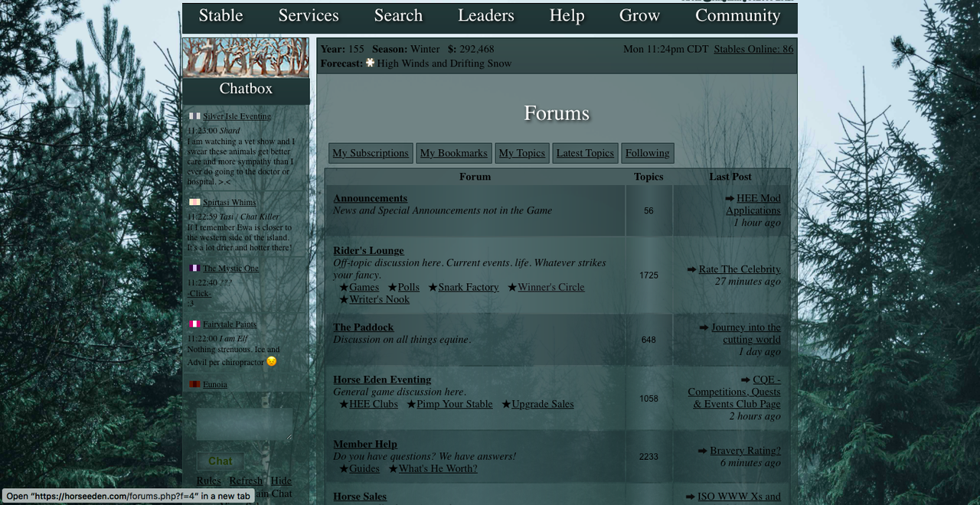Open the Horse Eden Eventing forum
The image size is (980, 505).
tap(382, 380)
